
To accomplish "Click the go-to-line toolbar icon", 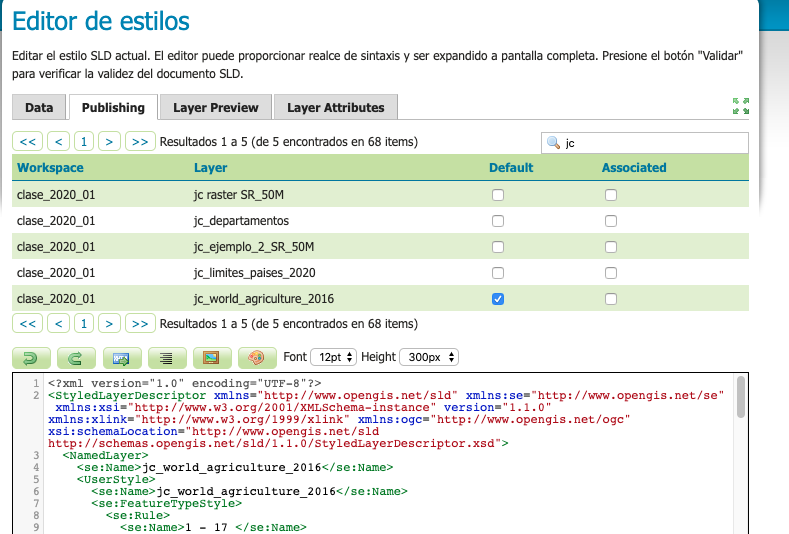I will [x=121, y=357].
